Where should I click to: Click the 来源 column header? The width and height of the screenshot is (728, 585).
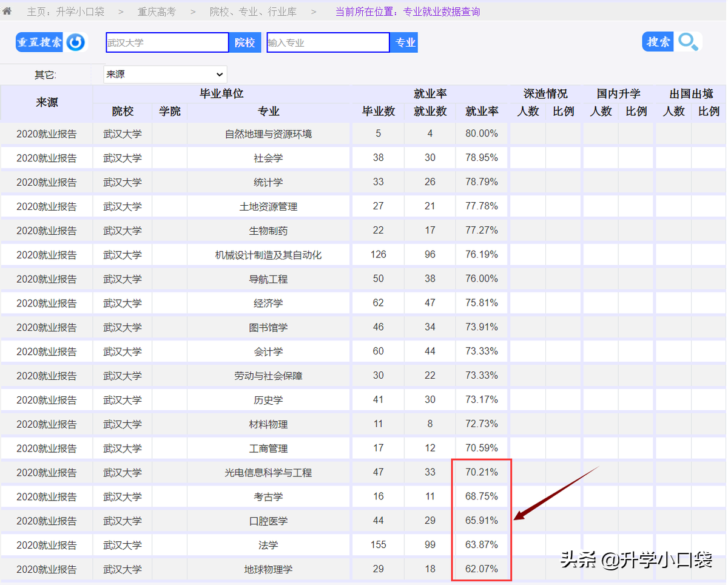47,103
